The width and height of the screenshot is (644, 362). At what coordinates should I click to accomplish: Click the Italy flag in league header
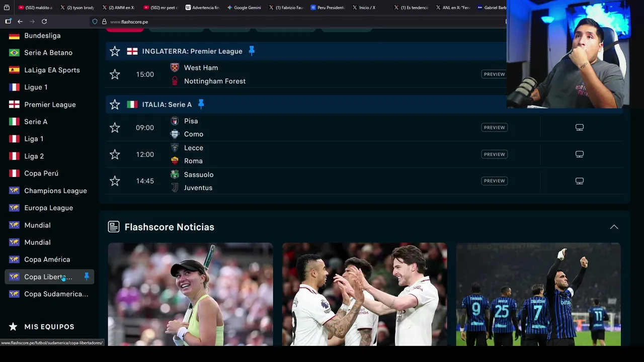pyautogui.click(x=132, y=105)
